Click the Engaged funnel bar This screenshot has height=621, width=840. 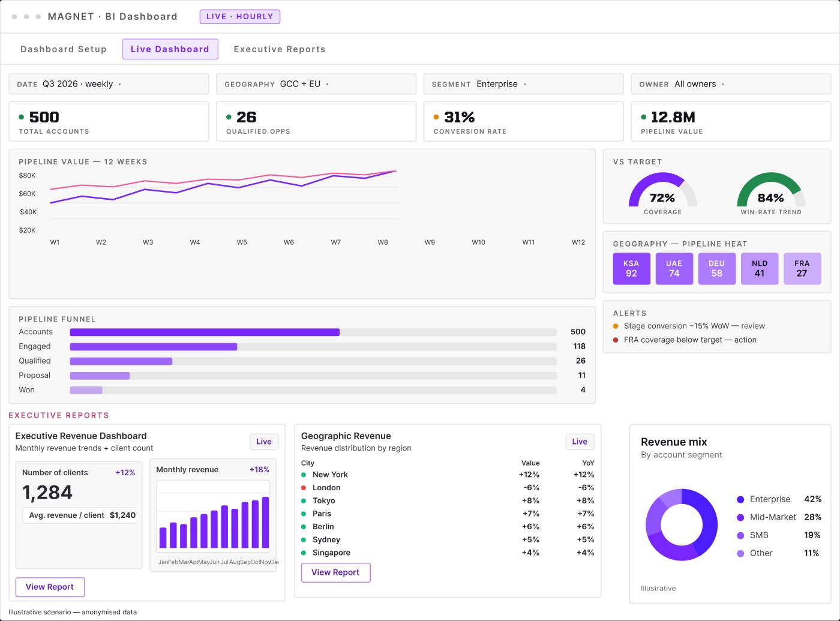[313, 346]
